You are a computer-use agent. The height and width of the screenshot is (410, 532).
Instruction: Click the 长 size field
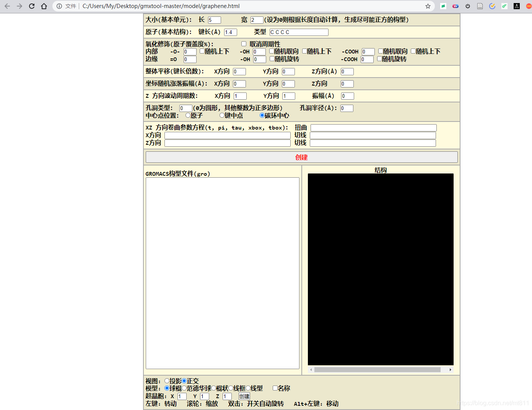click(x=215, y=20)
